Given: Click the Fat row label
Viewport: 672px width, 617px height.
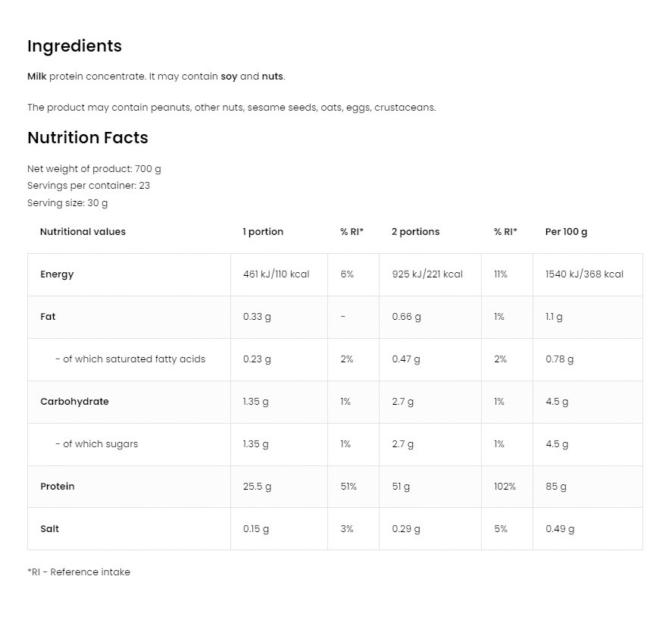Looking at the screenshot, I should coord(48,317).
